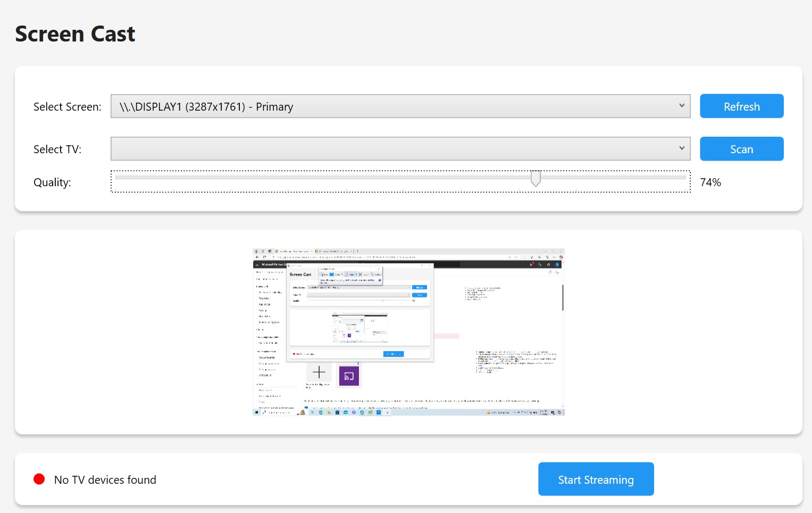Viewport: 812px width, 513px height.
Task: Click the 'Quality:' label
Action: coord(52,183)
